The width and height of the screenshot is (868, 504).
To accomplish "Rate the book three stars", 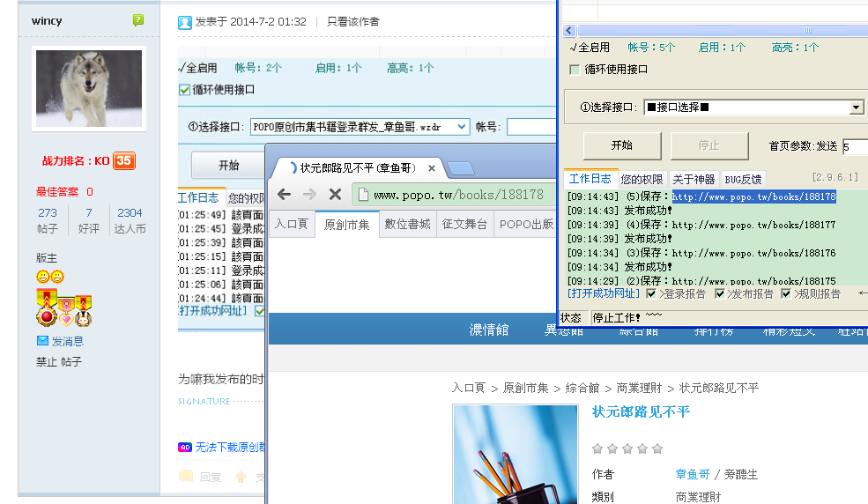I will point(627,448).
